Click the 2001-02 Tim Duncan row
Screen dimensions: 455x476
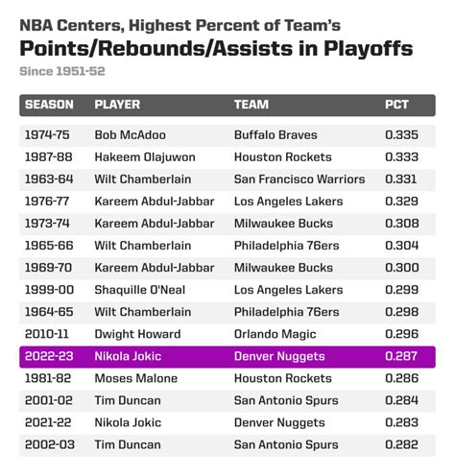(227, 400)
